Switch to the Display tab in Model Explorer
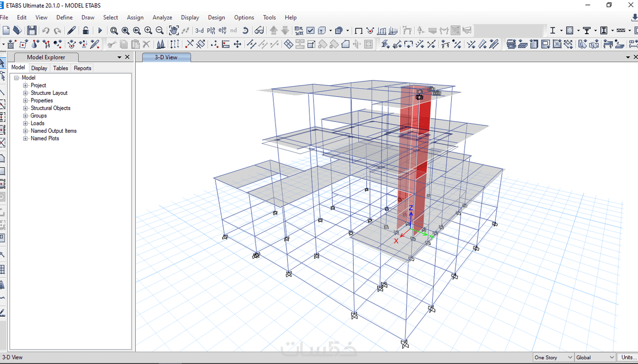 tap(39, 68)
